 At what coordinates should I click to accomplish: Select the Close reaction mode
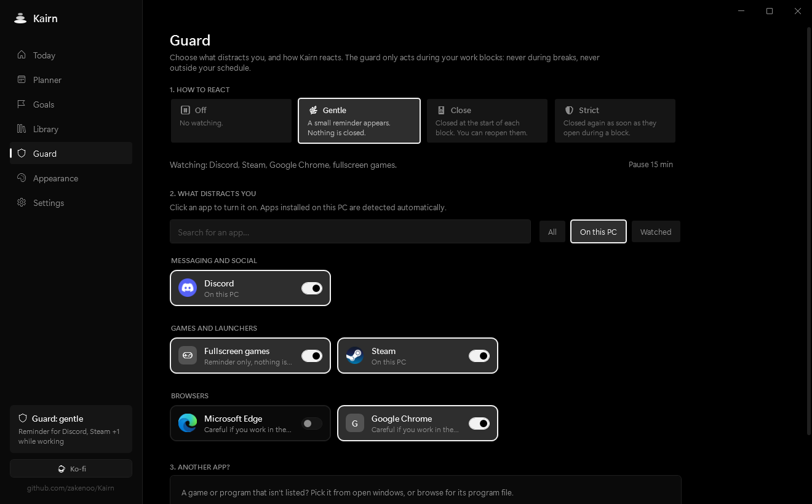(x=487, y=121)
